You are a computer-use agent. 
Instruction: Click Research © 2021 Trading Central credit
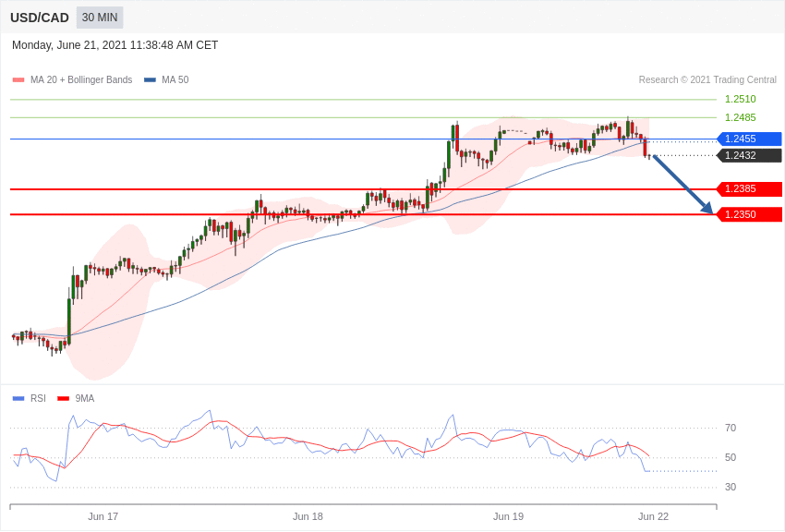click(x=707, y=79)
